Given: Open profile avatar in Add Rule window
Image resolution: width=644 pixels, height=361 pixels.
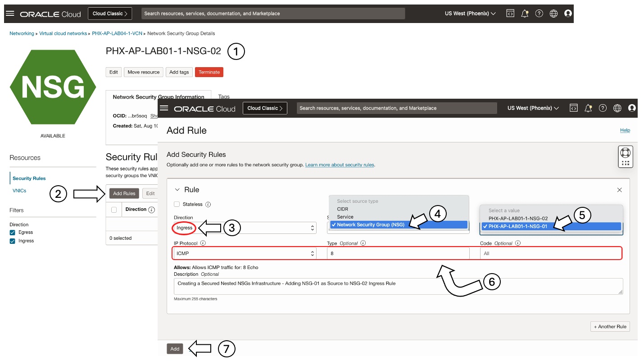Looking at the screenshot, I should (x=632, y=108).
